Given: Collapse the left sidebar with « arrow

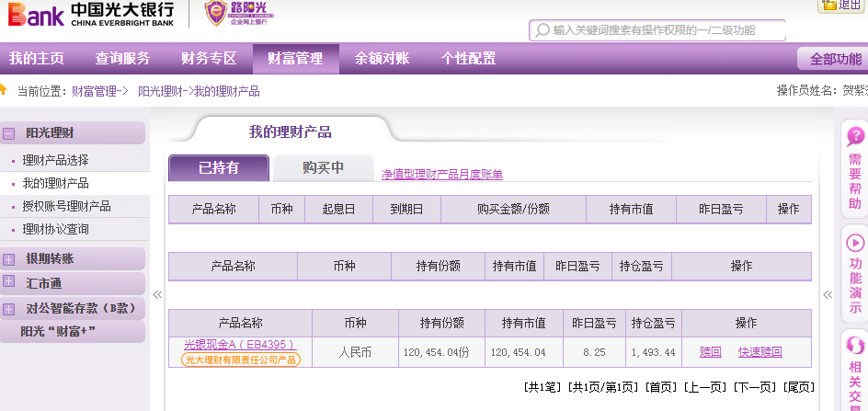Looking at the screenshot, I should point(157,294).
